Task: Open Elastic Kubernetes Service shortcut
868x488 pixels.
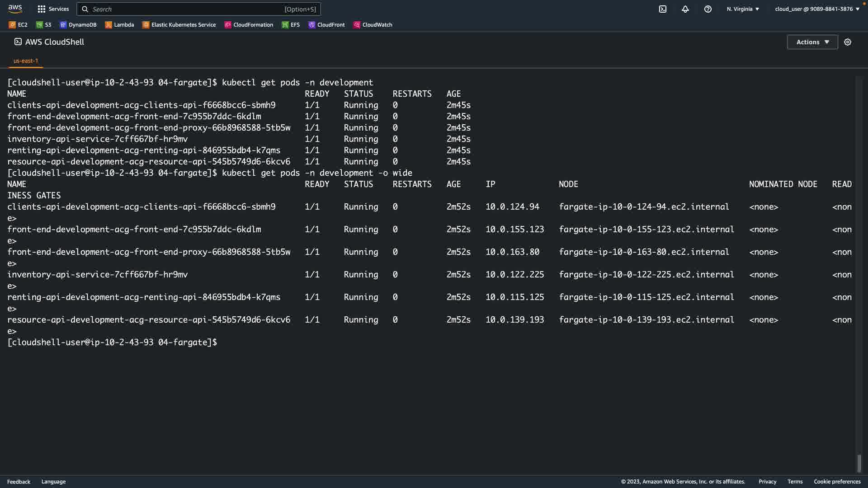Action: 179,25
